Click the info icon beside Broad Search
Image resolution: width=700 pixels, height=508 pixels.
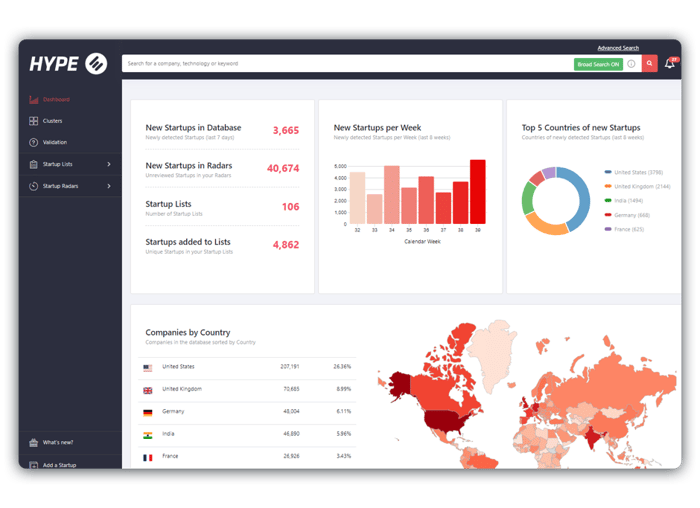click(x=631, y=64)
